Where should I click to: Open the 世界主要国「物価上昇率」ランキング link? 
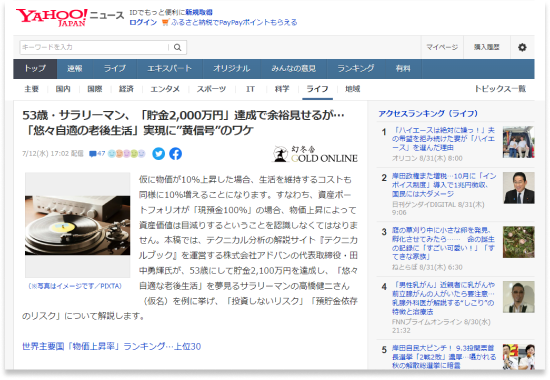(x=112, y=346)
